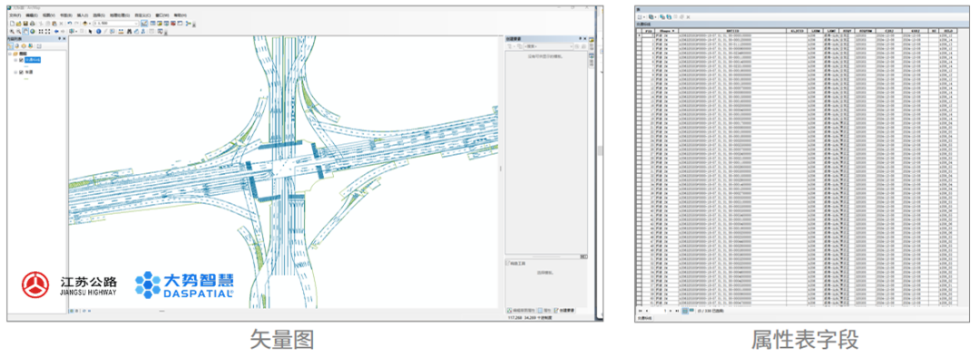Go to next record in table navigation
The height and width of the screenshot is (358, 980).
point(670,311)
